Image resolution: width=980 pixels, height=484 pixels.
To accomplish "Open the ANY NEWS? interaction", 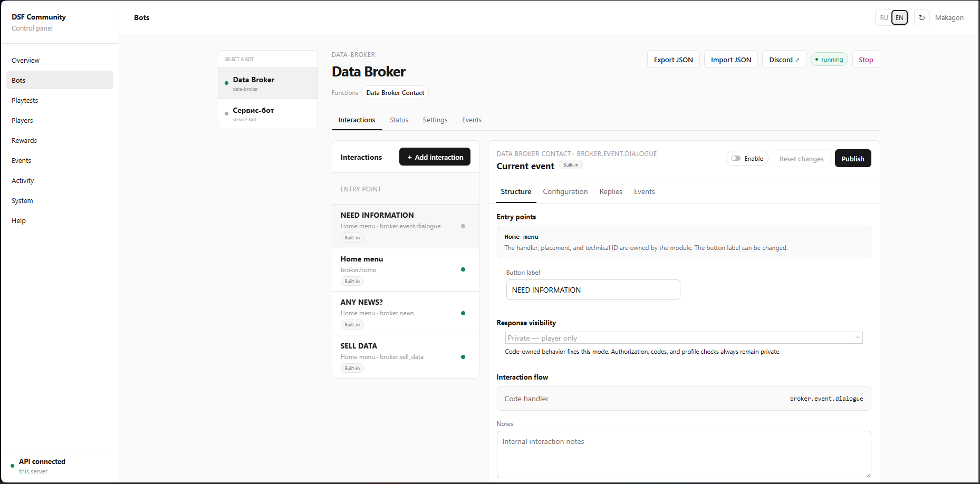I will tap(405, 313).
